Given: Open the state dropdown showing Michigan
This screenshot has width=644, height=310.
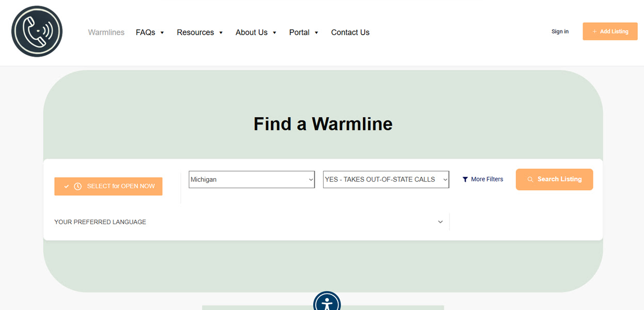Looking at the screenshot, I should point(251,179).
